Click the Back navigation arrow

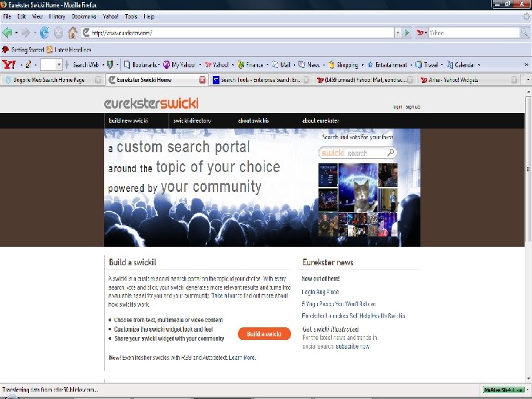click(7, 33)
